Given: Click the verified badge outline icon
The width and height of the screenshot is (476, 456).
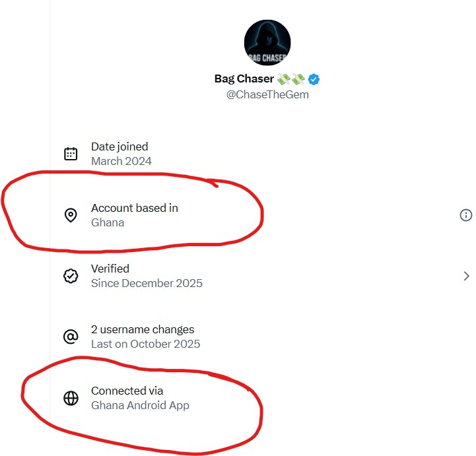Looking at the screenshot, I should click(x=71, y=276).
